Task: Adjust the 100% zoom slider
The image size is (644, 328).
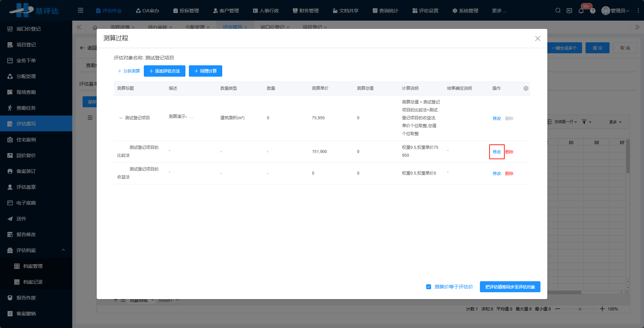Action: (580, 309)
